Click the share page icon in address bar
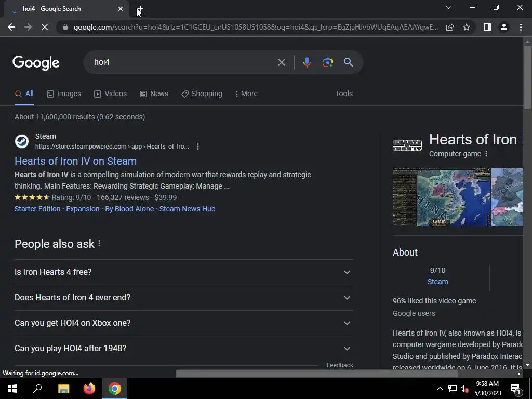 [x=450, y=27]
